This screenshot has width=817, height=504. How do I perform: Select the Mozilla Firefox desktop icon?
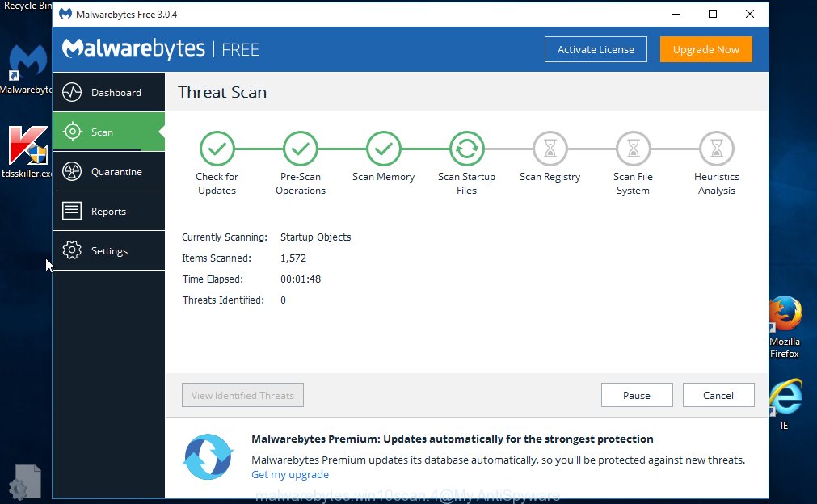pos(785,327)
